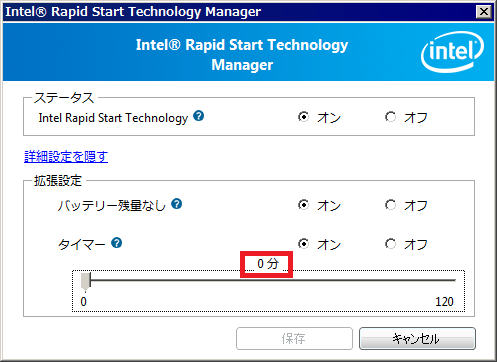This screenshot has height=362, width=497.
Task: Click the バッテリー残量なし label
Action: tap(112, 205)
